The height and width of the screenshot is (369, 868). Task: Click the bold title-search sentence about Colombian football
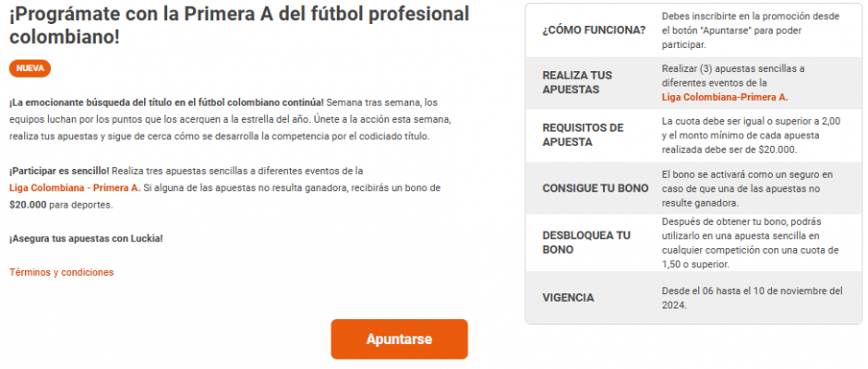(166, 101)
